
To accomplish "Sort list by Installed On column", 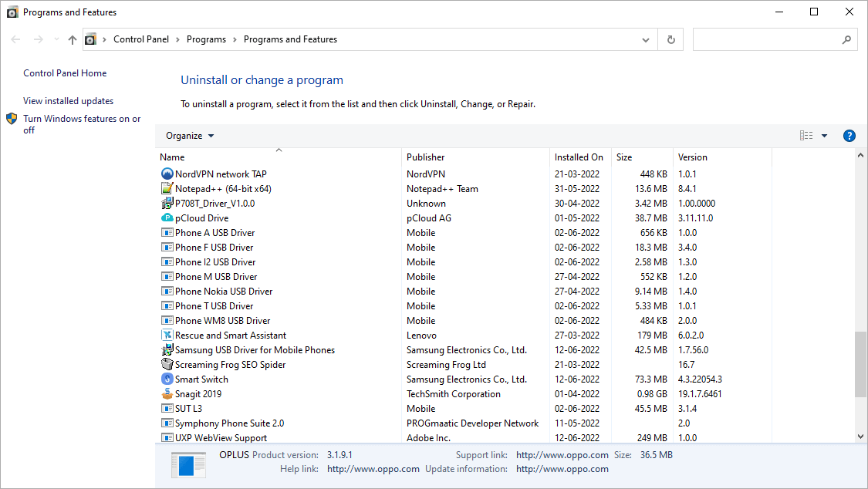I will [581, 157].
